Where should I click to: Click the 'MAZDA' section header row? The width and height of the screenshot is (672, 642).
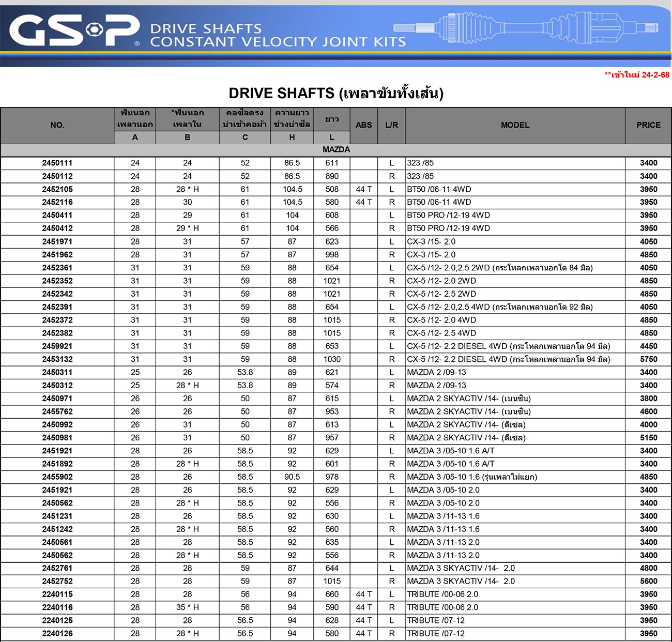pyautogui.click(x=336, y=150)
